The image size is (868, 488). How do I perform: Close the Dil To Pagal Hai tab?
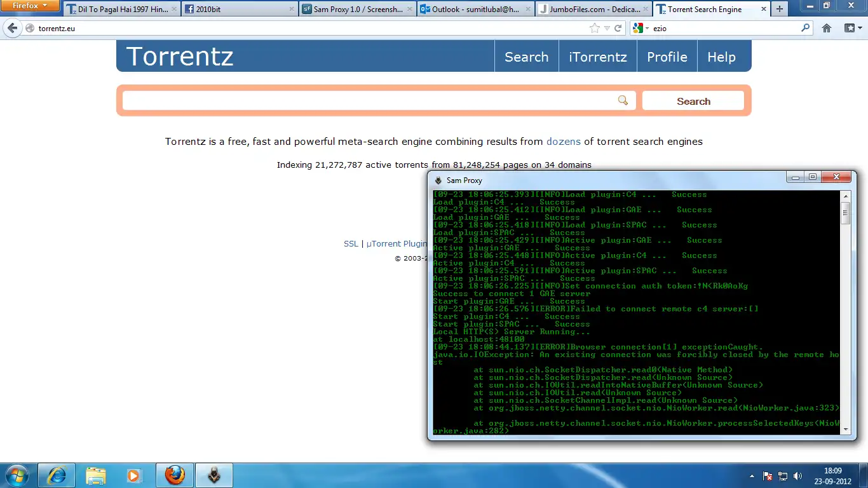pyautogui.click(x=173, y=10)
